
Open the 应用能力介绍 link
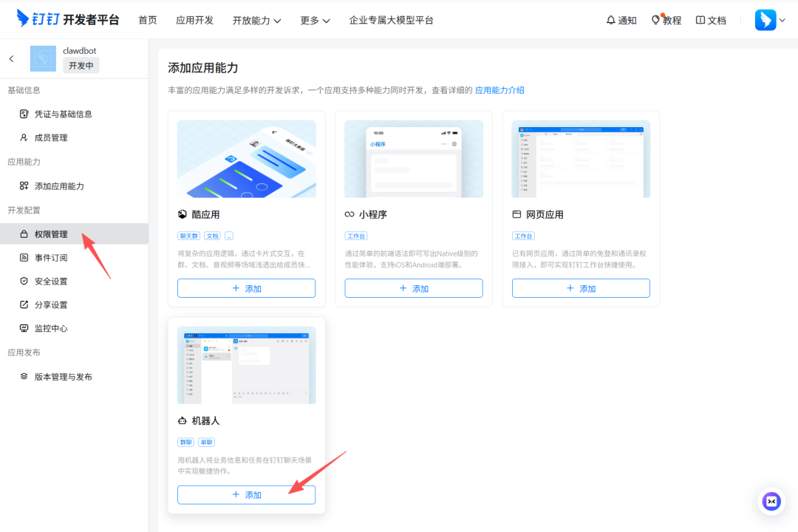tap(499, 90)
